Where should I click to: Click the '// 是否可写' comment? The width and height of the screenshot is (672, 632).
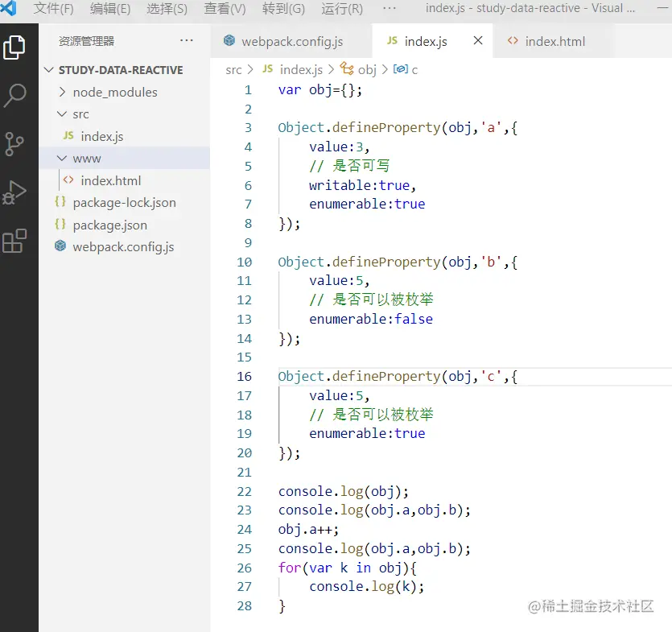coord(349,166)
